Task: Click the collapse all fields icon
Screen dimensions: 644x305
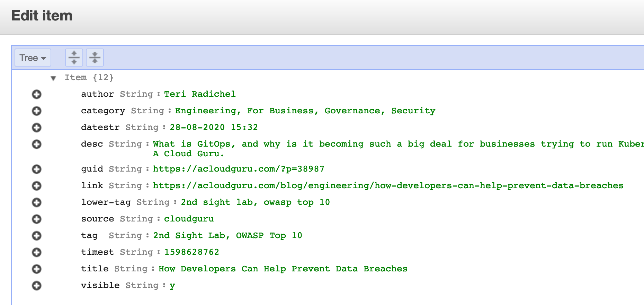Action: (x=95, y=58)
